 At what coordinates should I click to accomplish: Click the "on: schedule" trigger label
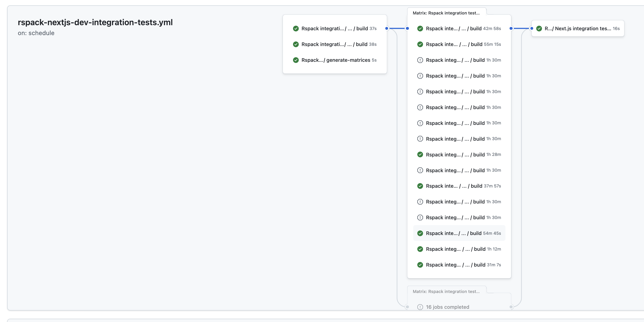(36, 33)
